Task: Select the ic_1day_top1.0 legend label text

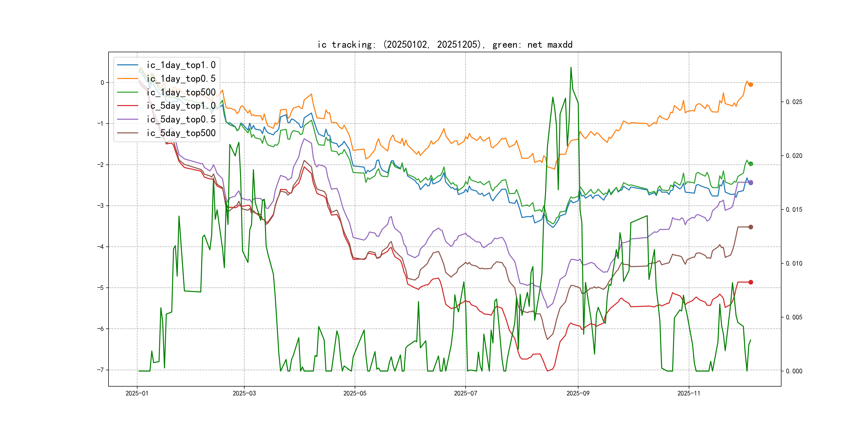Action: click(181, 65)
